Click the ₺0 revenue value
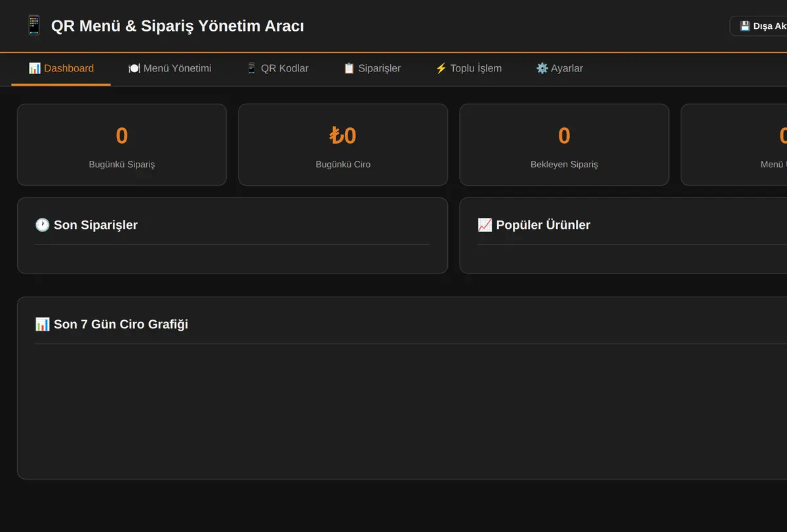Image resolution: width=787 pixels, height=532 pixels. click(343, 136)
